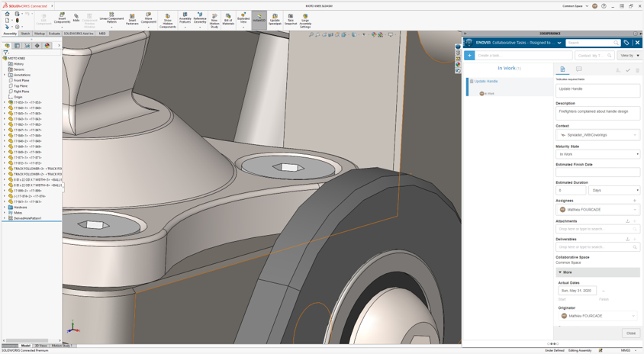
Task: Select the Smart Fasteners tool
Action: pyautogui.click(x=132, y=18)
